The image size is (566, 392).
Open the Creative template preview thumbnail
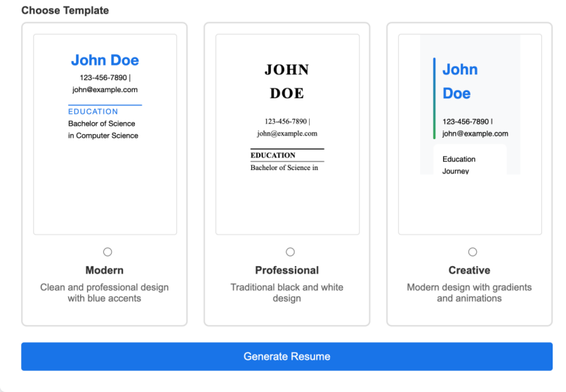click(x=470, y=134)
